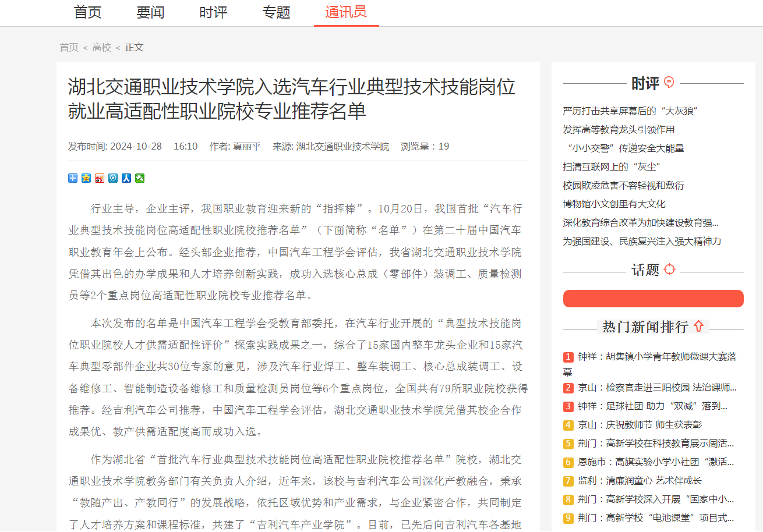Share article to QQ Zone star icon
This screenshot has width=763, height=532.
tap(86, 178)
